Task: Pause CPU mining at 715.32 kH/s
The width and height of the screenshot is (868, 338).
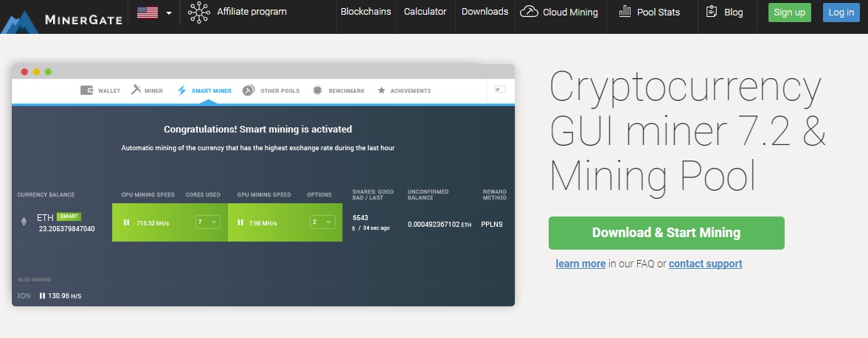Action: point(126,222)
